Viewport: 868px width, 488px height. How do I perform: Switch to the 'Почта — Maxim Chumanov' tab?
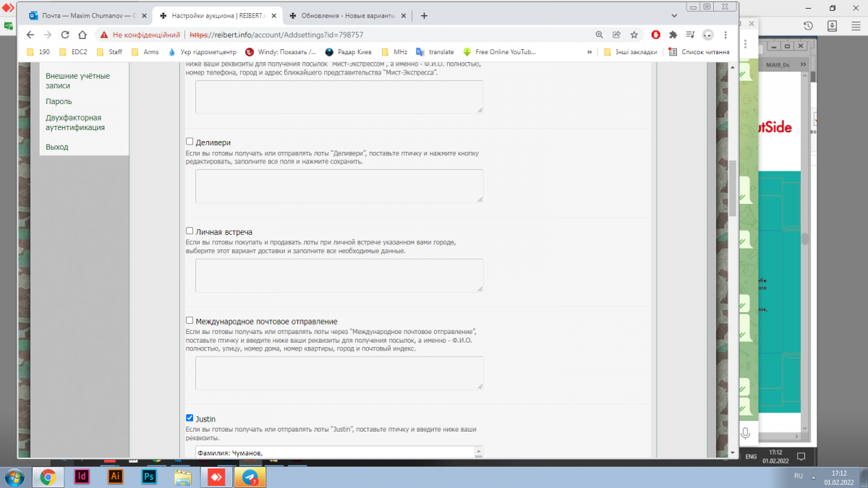pyautogui.click(x=88, y=15)
